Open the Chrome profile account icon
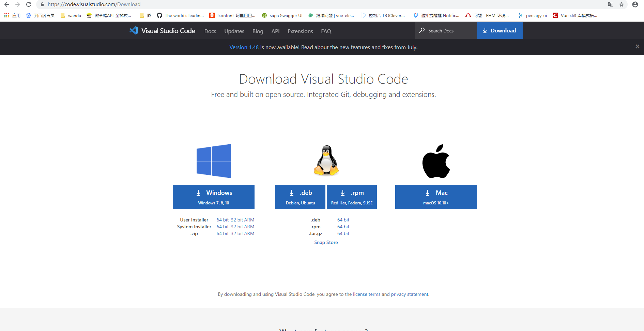The height and width of the screenshot is (331, 644). 635,4
